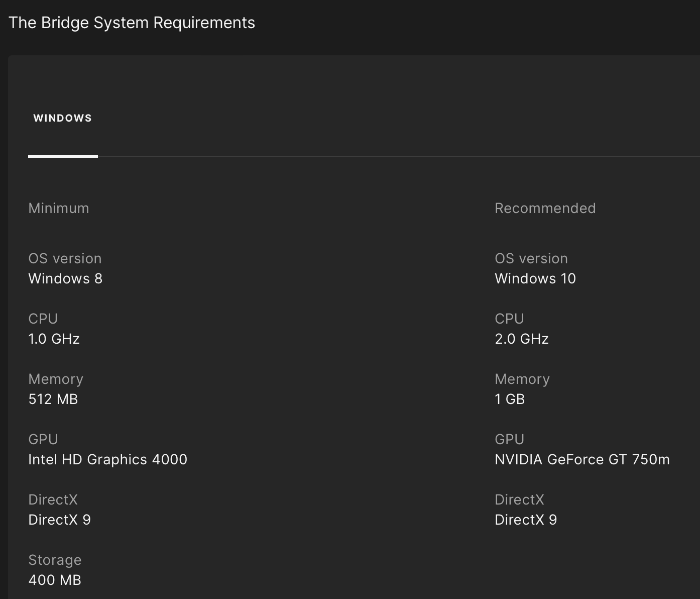Viewport: 700px width, 599px height.
Task: Click the Memory label under Minimum
Action: pyautogui.click(x=56, y=379)
